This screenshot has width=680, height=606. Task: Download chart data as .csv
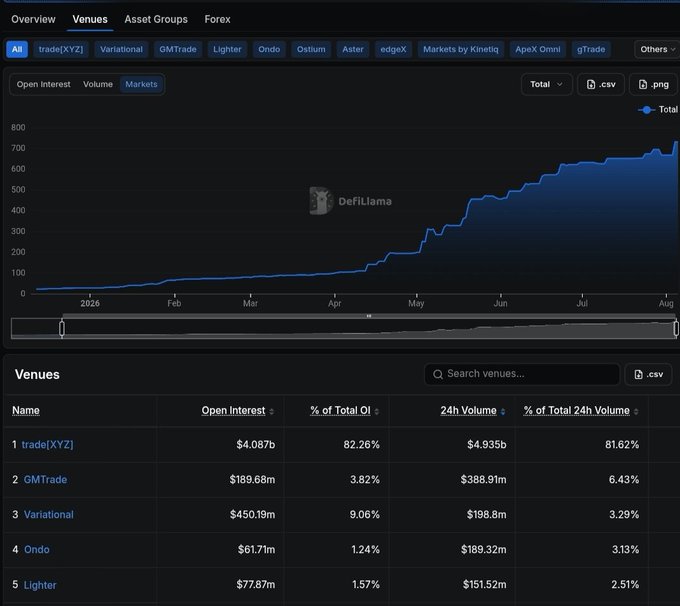[601, 84]
